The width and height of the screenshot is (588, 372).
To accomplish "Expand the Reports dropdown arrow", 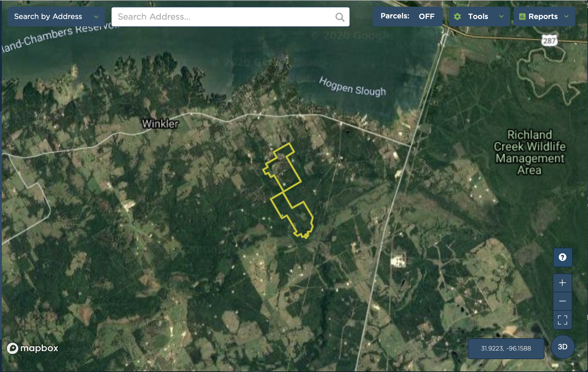I will point(566,17).
